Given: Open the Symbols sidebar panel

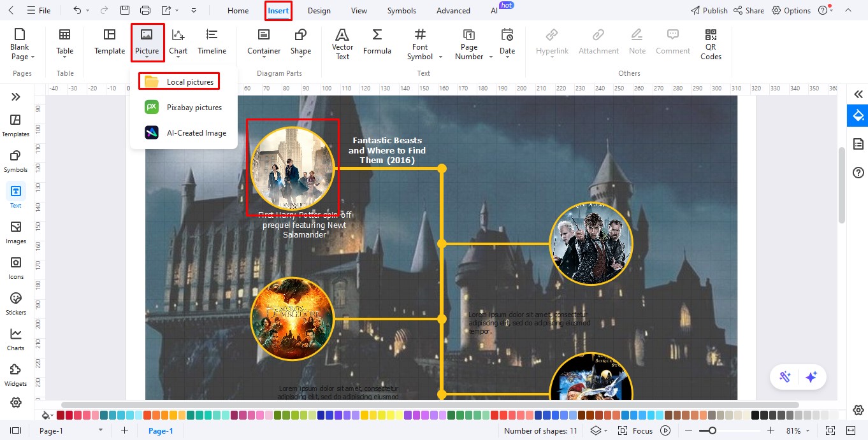Looking at the screenshot, I should click(x=16, y=160).
